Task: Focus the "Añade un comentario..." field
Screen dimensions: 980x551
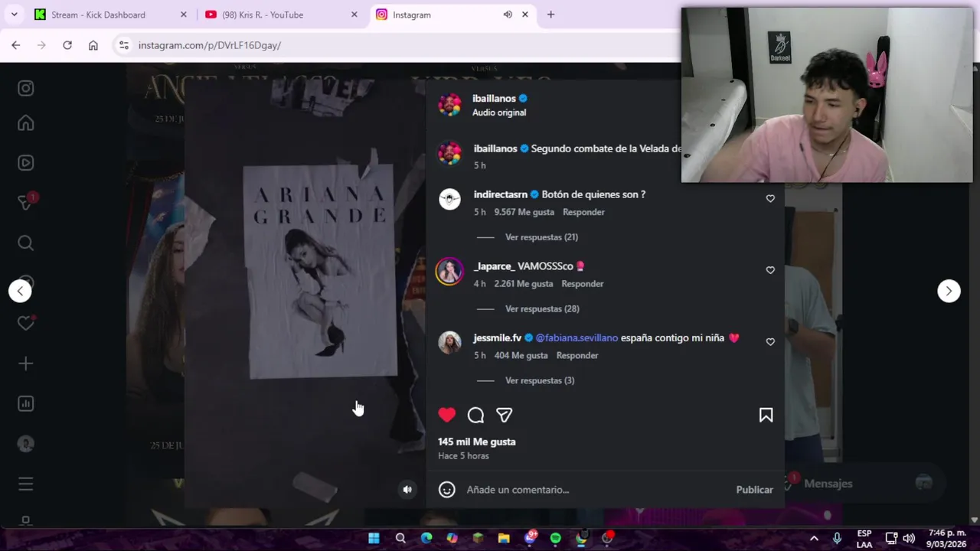Action: pyautogui.click(x=596, y=490)
